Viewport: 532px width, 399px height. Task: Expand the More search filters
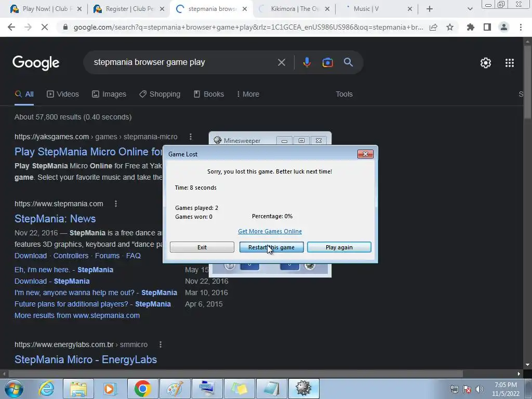coord(248,94)
